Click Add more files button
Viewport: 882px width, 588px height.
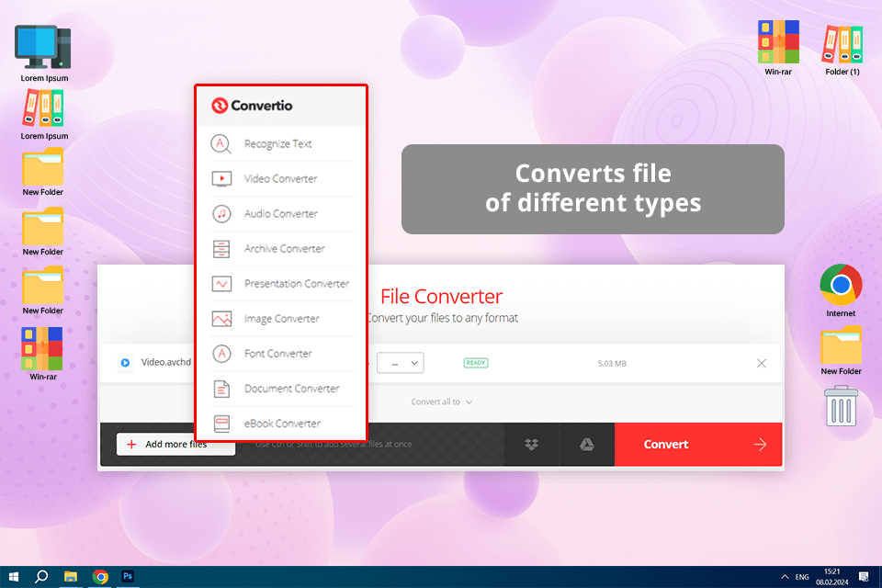click(x=175, y=444)
